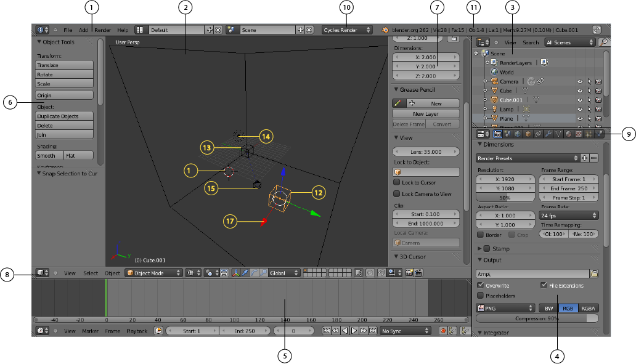Open the Object properties cube icon
The height and width of the screenshot is (364, 636).
(528, 134)
